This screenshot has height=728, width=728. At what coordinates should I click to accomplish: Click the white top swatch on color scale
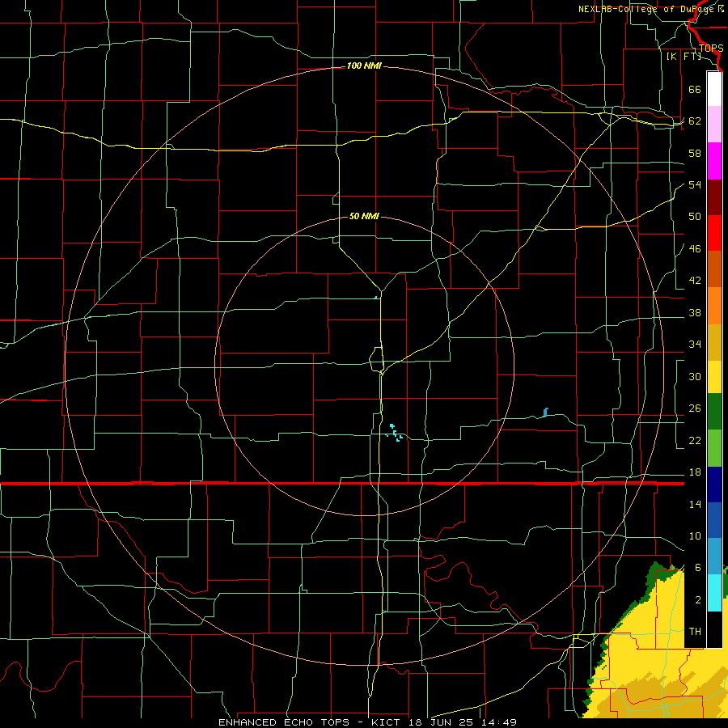pyautogui.click(x=714, y=89)
